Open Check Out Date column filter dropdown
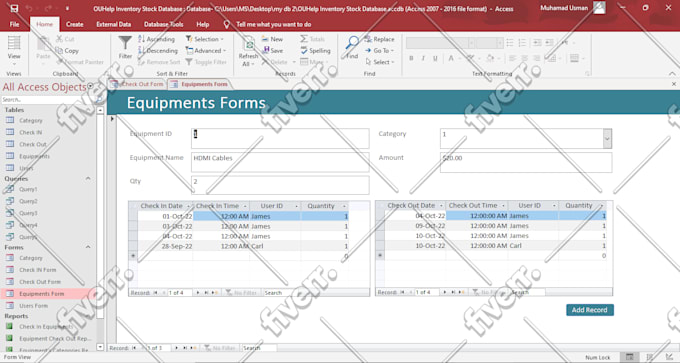 tap(441, 206)
